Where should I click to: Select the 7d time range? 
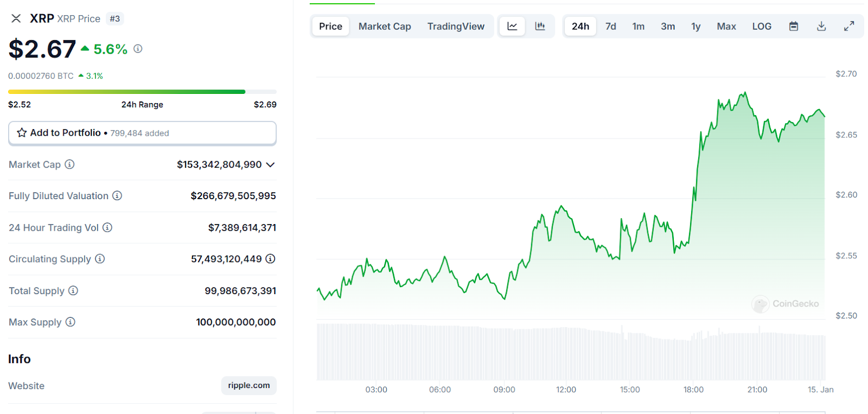[611, 26]
